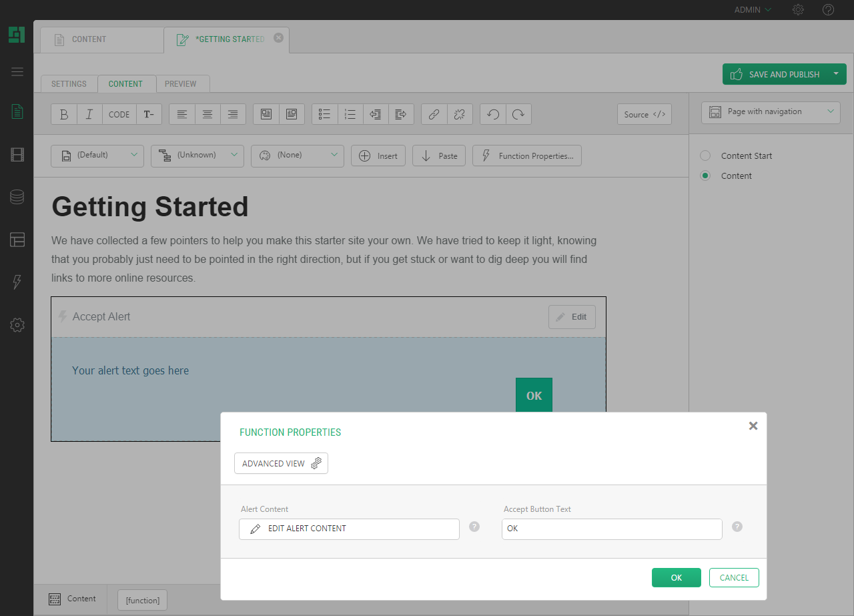Open the (Default) format dropdown
Screen dimensions: 854x616
click(97, 156)
